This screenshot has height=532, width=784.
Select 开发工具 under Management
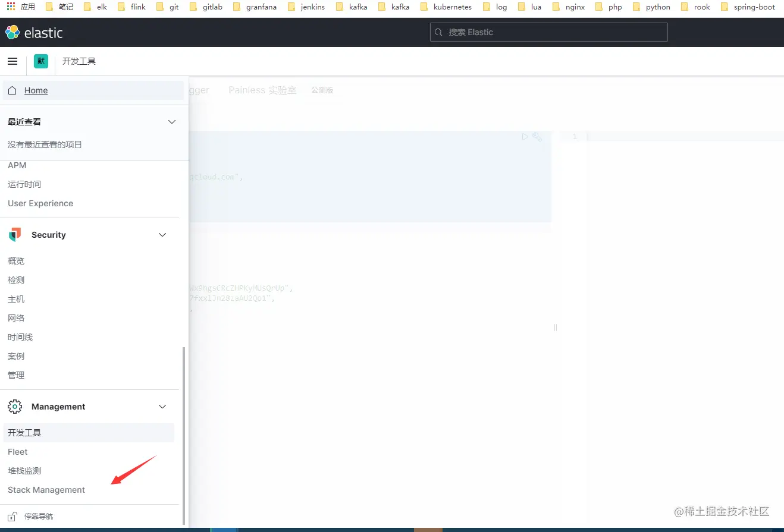point(89,433)
